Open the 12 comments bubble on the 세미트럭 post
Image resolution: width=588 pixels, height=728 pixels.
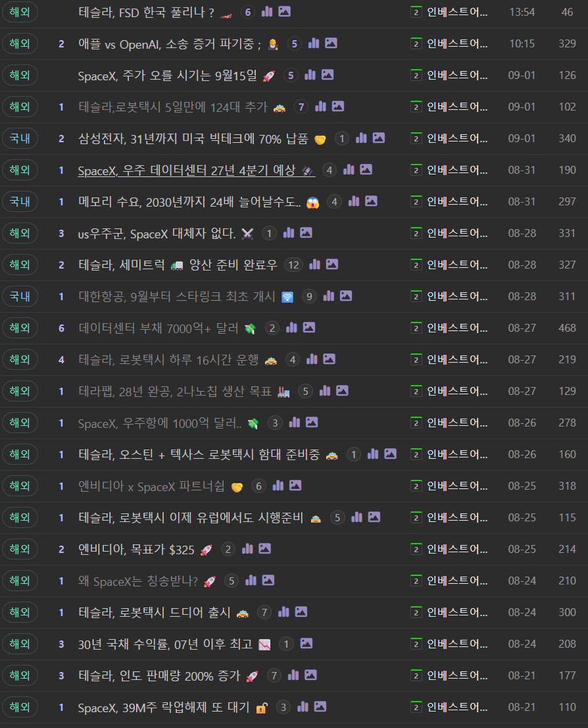[x=293, y=265]
